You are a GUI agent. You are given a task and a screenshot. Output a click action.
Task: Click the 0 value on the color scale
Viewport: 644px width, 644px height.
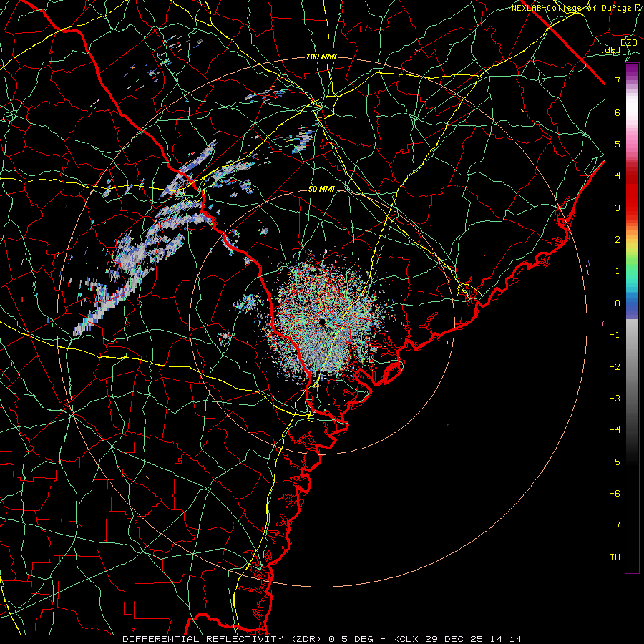click(618, 303)
